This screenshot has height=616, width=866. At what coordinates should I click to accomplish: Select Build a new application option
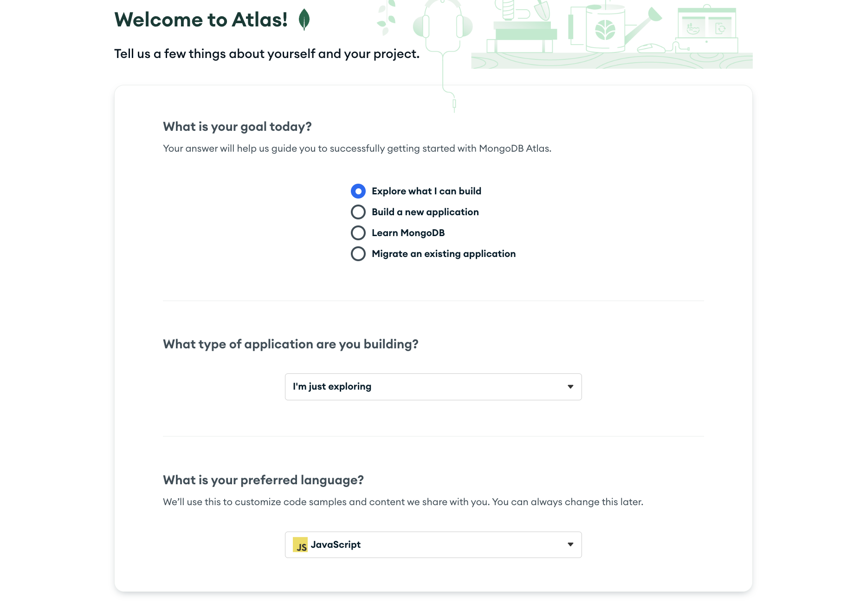tap(358, 212)
